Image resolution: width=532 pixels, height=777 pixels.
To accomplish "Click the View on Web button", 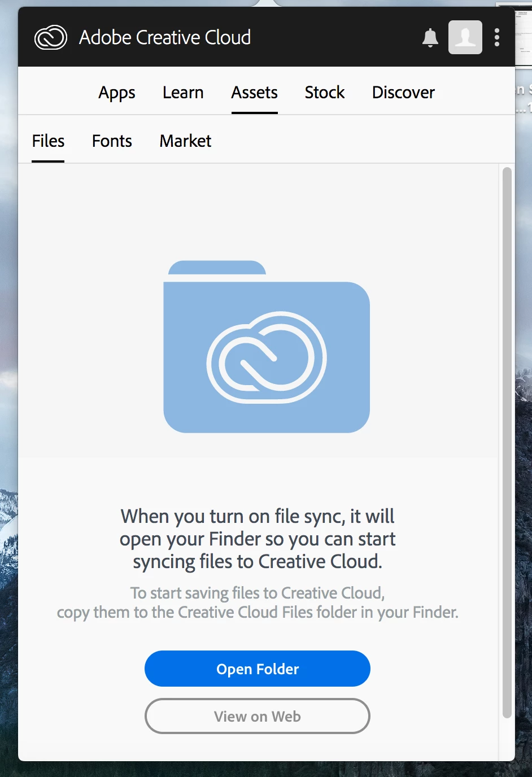I will (x=258, y=716).
